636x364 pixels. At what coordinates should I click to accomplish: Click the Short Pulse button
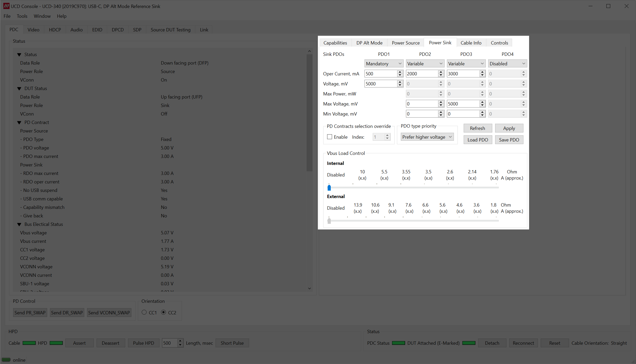click(232, 343)
